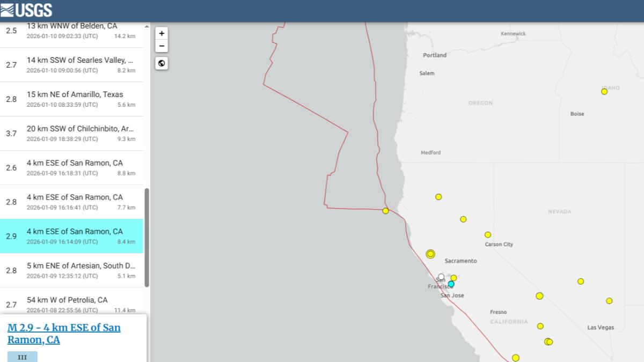Click the coastal marker on the red boundary line

click(385, 211)
